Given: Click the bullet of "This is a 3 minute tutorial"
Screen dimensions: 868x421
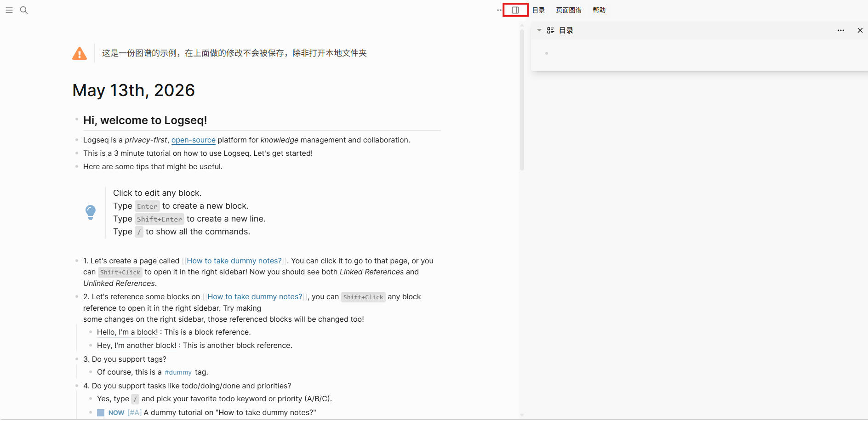Looking at the screenshot, I should coord(77,153).
